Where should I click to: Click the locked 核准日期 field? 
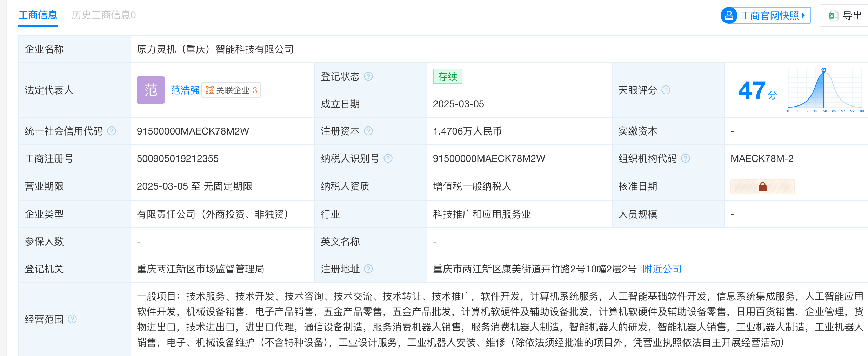coord(762,187)
